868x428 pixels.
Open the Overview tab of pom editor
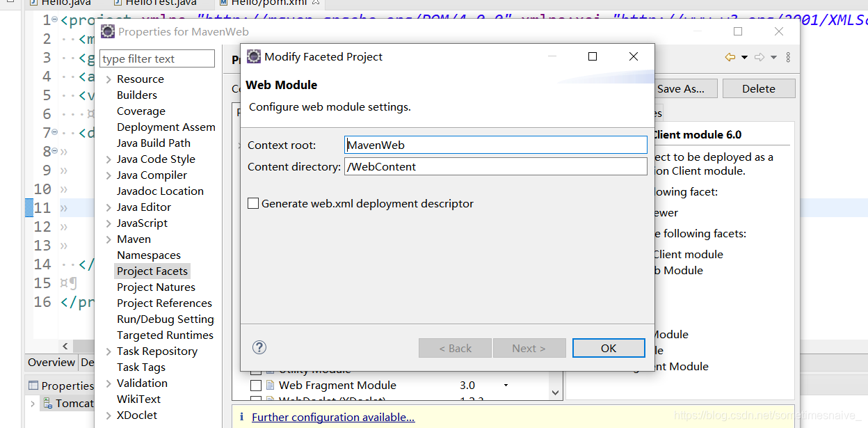click(51, 363)
